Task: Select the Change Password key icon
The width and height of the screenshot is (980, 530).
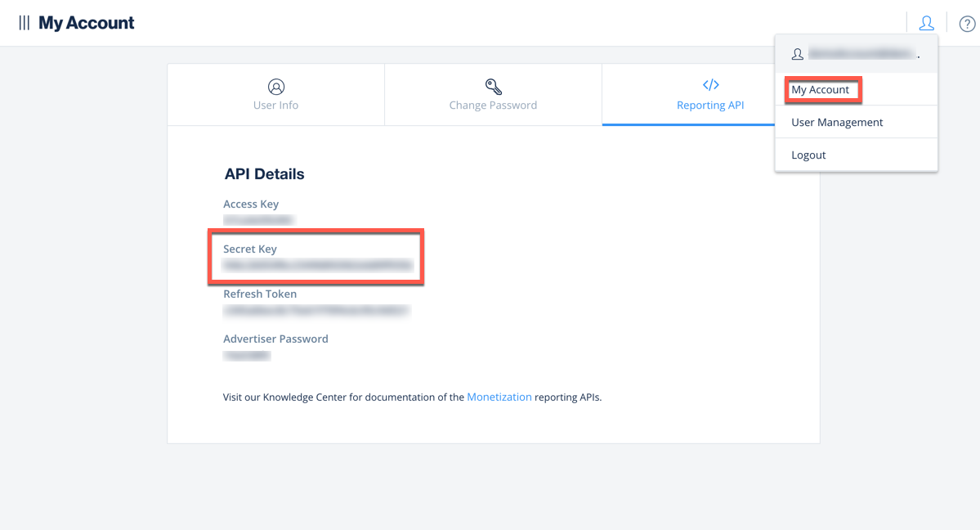Action: click(x=493, y=86)
